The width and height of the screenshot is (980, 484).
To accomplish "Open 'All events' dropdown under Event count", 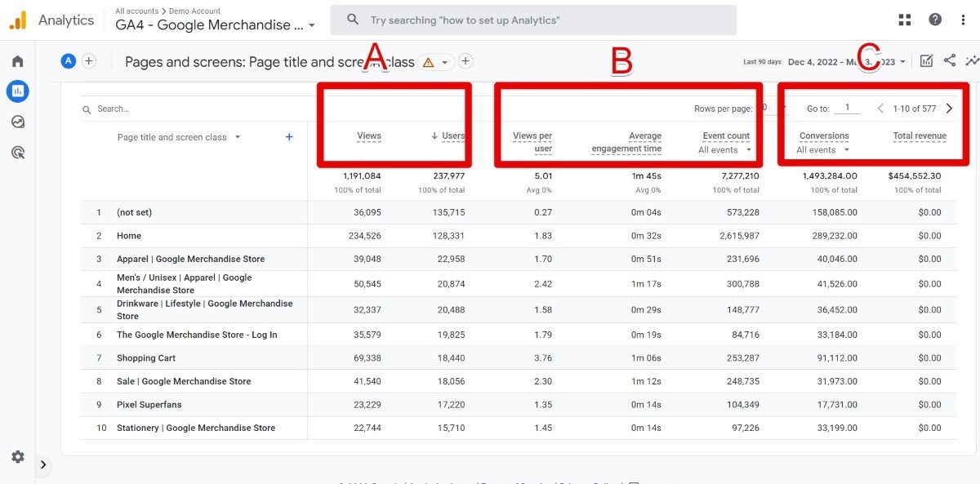I will point(724,150).
